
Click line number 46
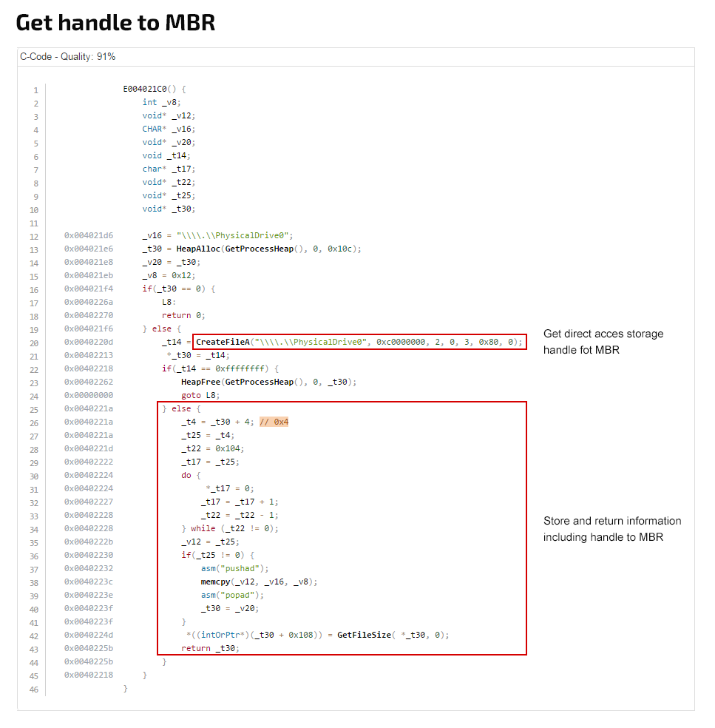(x=34, y=690)
